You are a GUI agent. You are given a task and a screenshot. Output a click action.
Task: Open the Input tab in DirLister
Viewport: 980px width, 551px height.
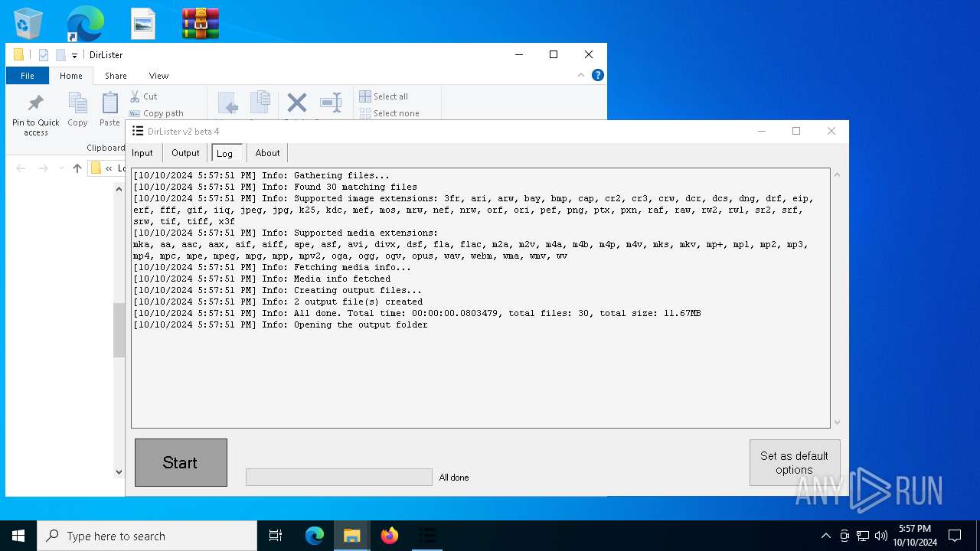(x=142, y=153)
